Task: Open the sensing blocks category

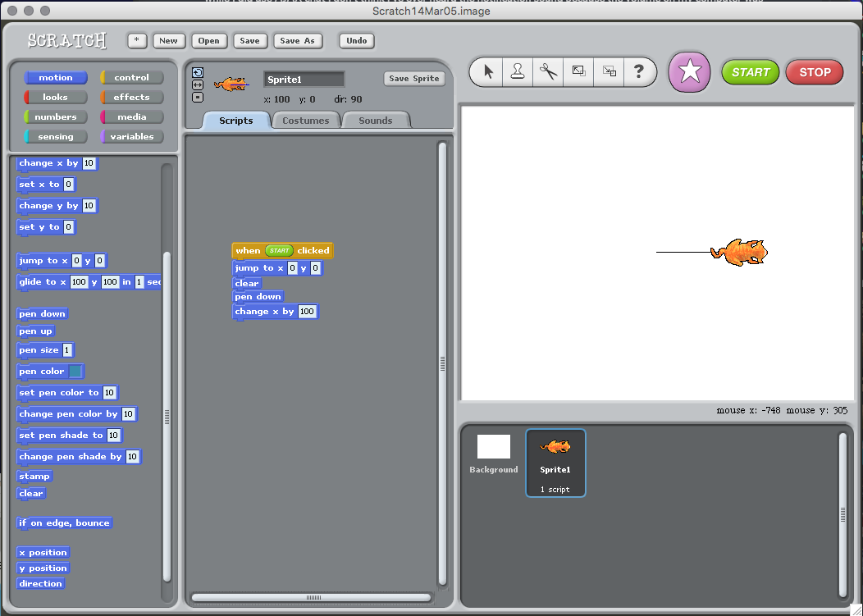Action: pyautogui.click(x=56, y=136)
